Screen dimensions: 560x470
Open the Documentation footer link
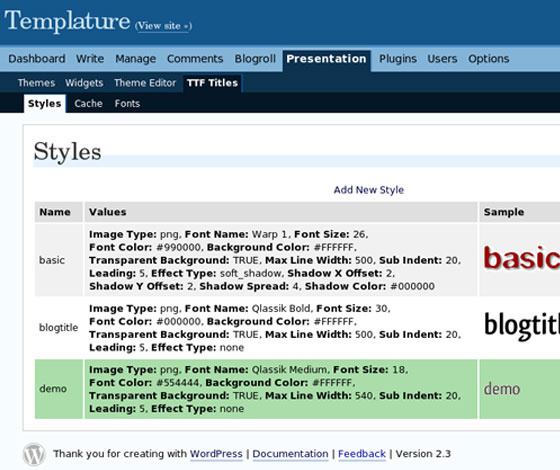tap(290, 454)
